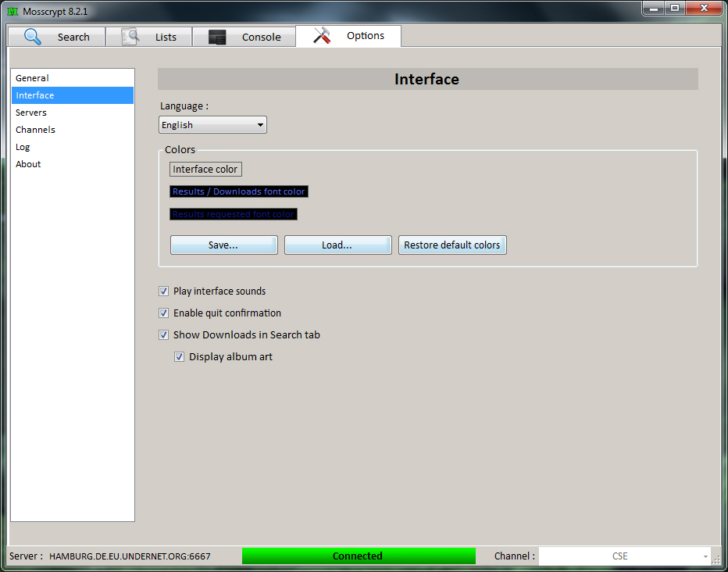Screen dimensions: 728x572
Task: Click the Lists tab document icon
Action: (130, 37)
